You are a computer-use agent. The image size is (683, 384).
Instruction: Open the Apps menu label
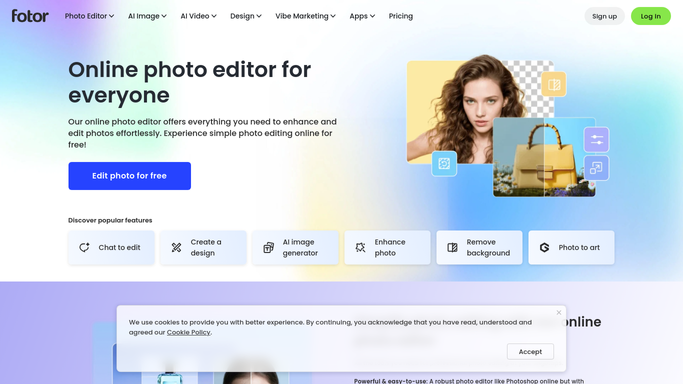pos(358,16)
